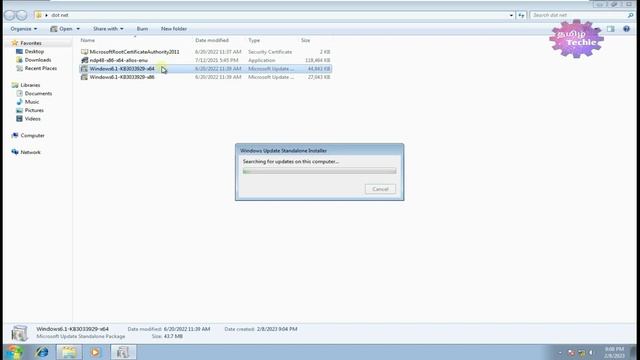Open Recent Places in Favorites
640x360 pixels.
click(x=41, y=68)
